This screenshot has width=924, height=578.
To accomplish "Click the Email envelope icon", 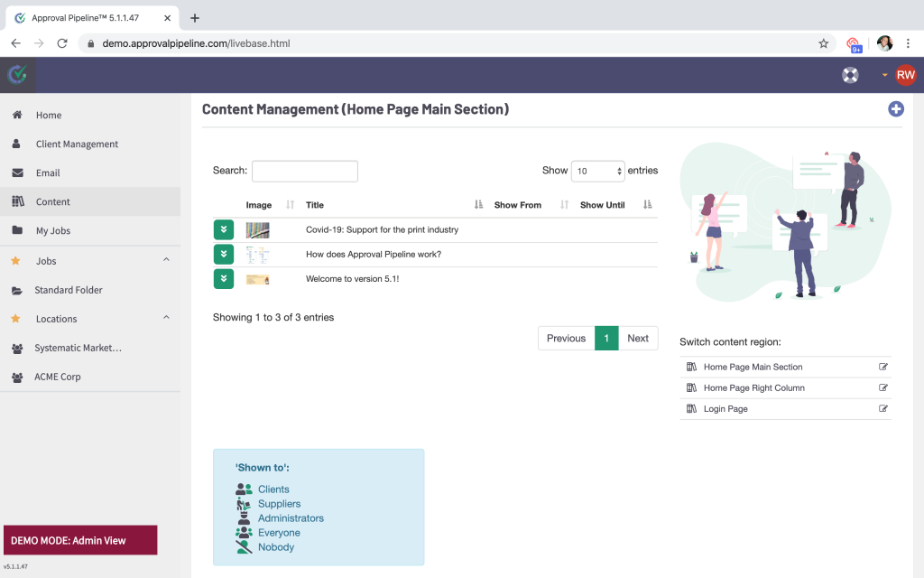I will pyautogui.click(x=18, y=172).
